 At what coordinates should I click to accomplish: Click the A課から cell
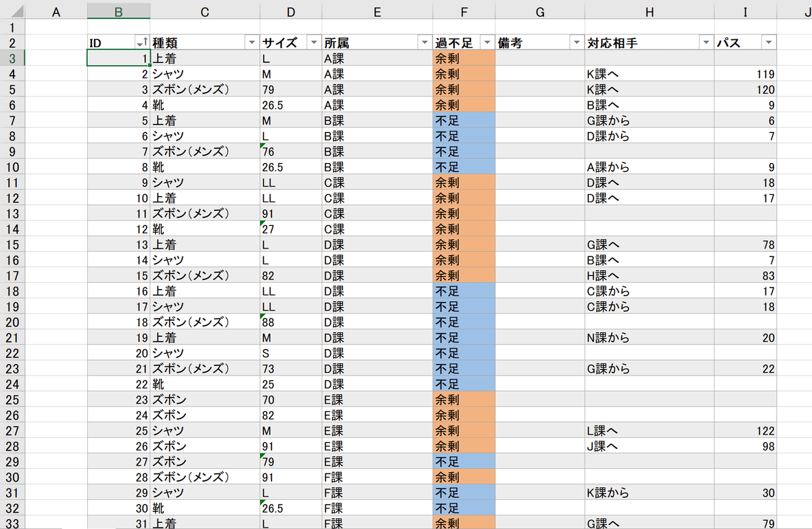point(650,167)
